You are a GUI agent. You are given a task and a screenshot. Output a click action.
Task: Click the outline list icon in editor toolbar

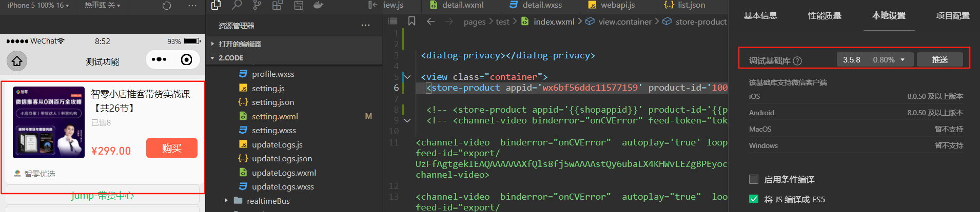(393, 21)
